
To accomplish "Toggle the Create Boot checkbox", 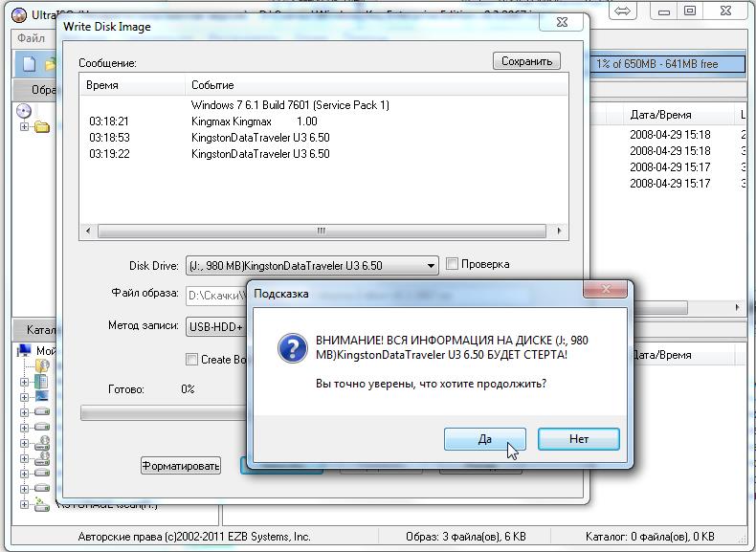I will click(192, 360).
